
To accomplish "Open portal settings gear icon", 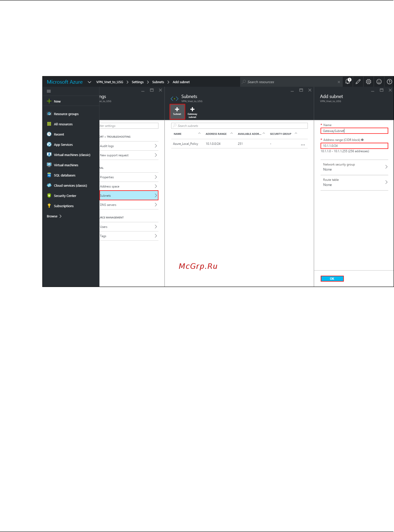I will tap(369, 82).
